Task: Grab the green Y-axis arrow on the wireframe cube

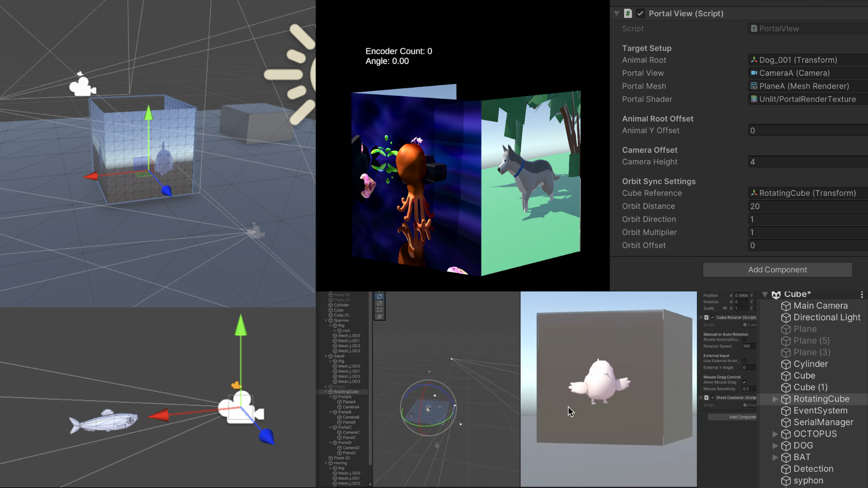Action: tap(148, 113)
